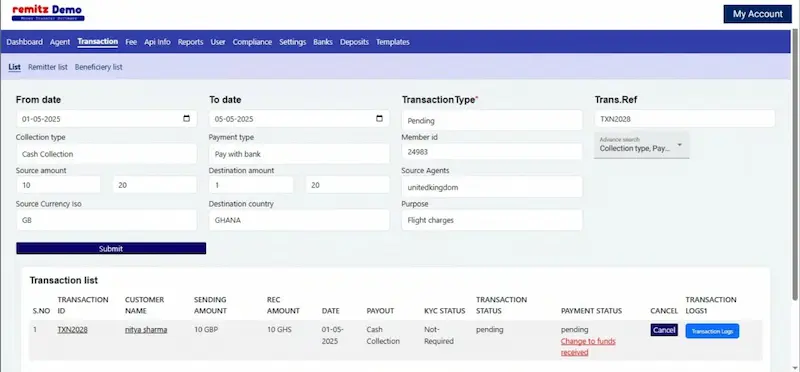Open the Fee menu

[131, 42]
